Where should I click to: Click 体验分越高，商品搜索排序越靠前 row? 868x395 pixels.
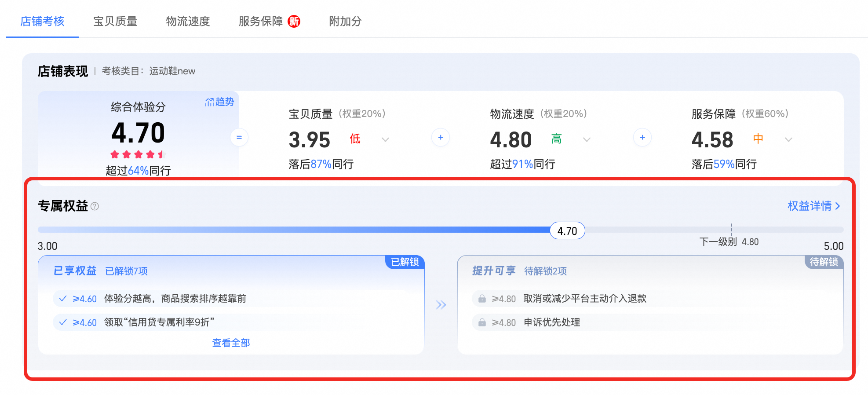click(x=230, y=299)
